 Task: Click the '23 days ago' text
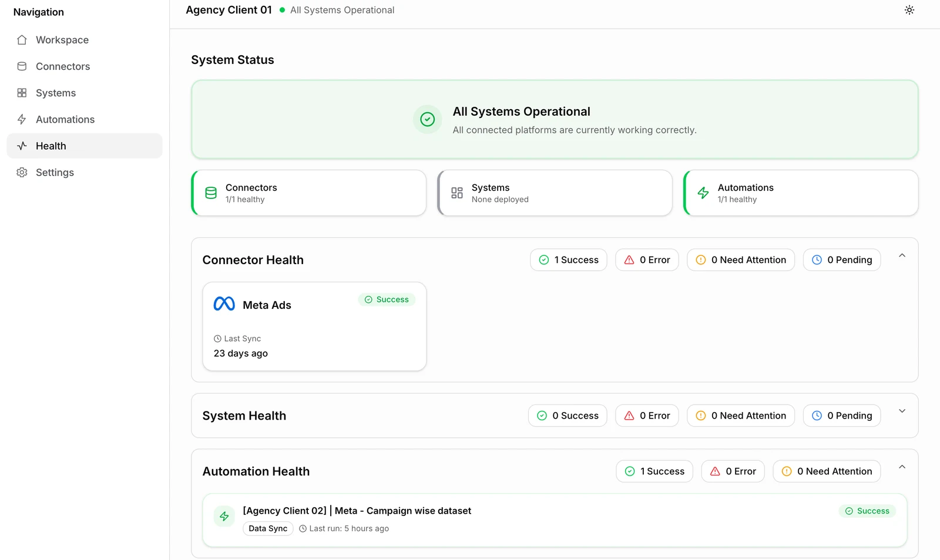click(241, 353)
